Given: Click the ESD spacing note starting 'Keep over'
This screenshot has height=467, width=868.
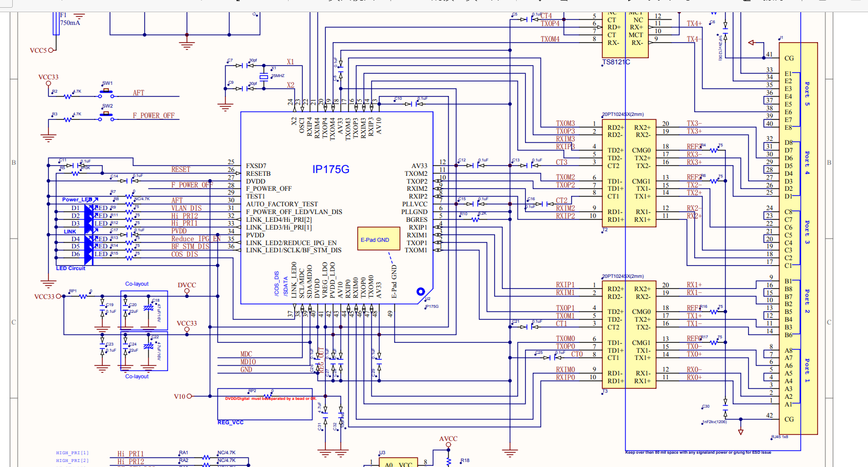Looking at the screenshot, I should tap(698, 453).
